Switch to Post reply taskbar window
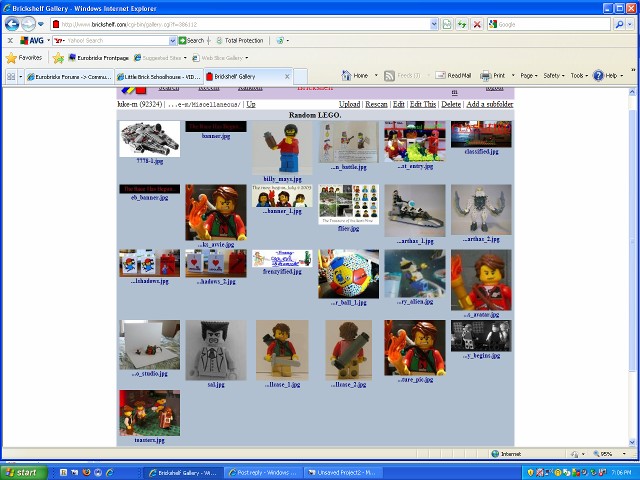The width and height of the screenshot is (640, 480). pos(264,472)
